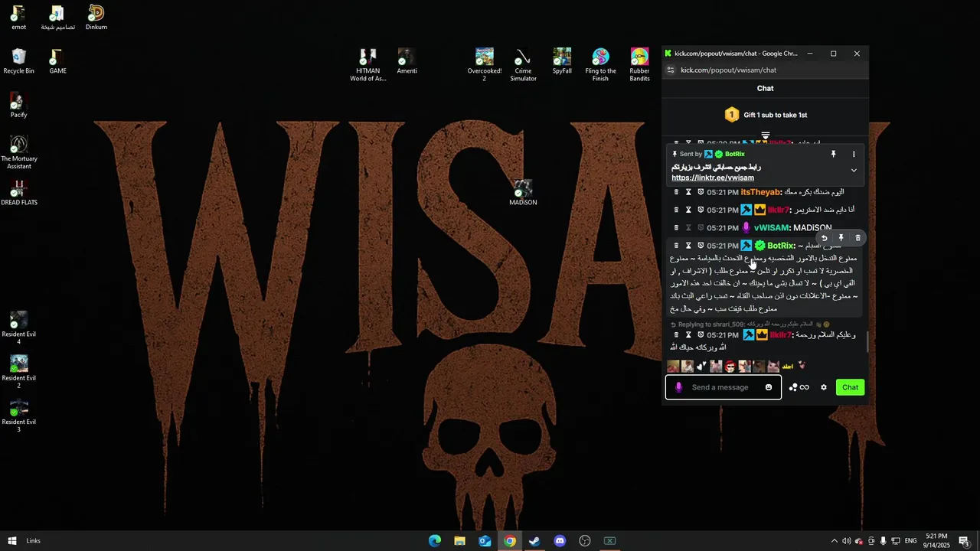This screenshot has height=551, width=980.
Task: Open chat settings gear
Action: [824, 387]
